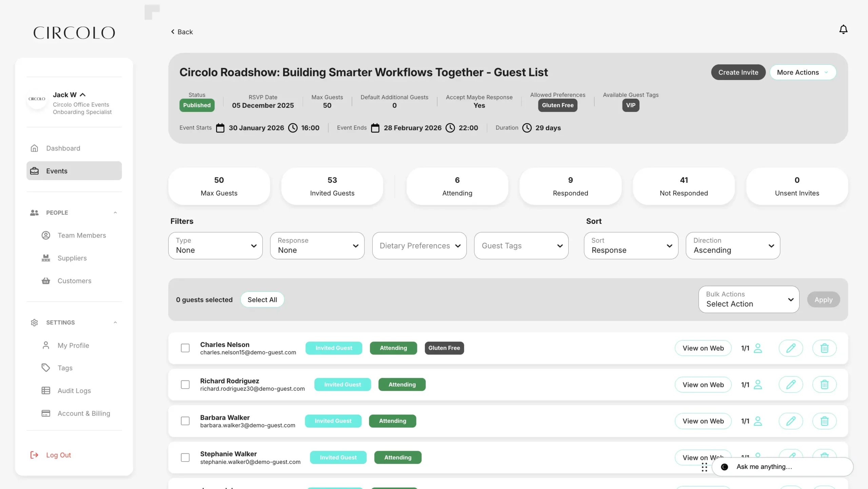Image resolution: width=868 pixels, height=489 pixels.
Task: Tick Richard Rodriguez's selection checkbox
Action: (185, 385)
